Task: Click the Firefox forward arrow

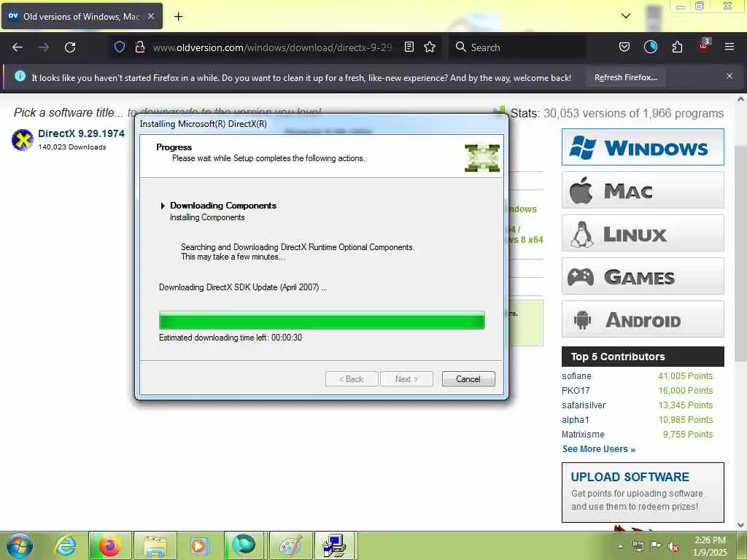Action: click(x=43, y=47)
